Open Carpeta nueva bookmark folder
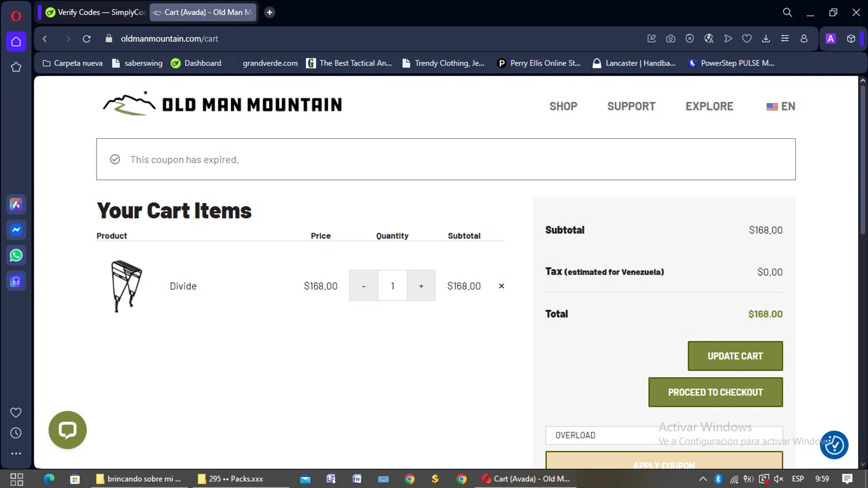Viewport: 868px width, 488px height. coord(73,63)
